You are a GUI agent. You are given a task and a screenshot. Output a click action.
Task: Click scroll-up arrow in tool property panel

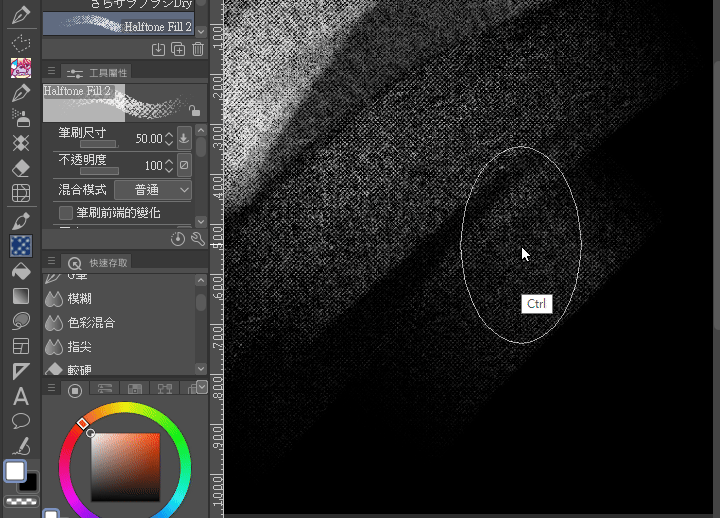point(201,130)
